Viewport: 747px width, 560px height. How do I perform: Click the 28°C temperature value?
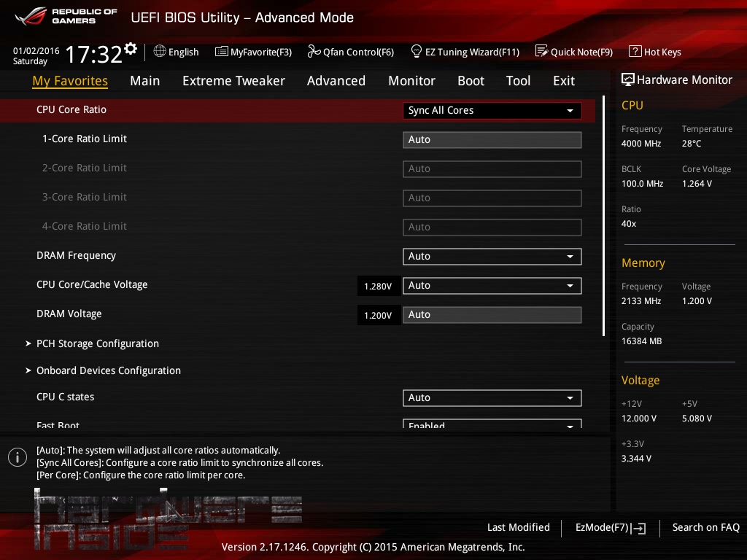pyautogui.click(x=692, y=144)
